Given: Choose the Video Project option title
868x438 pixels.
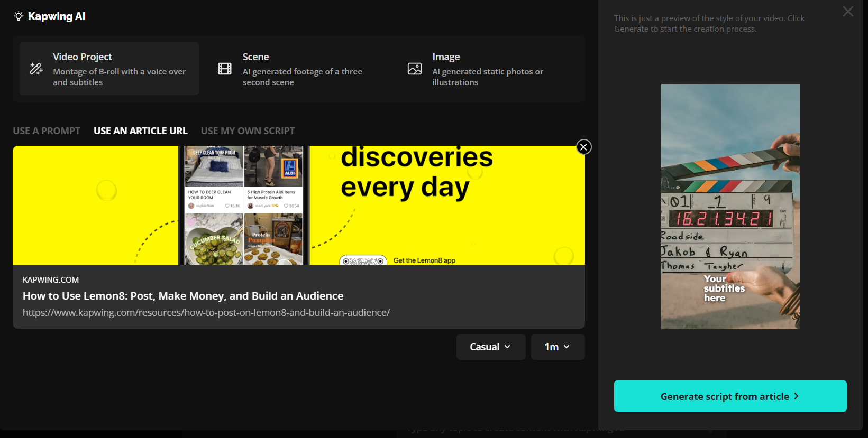Looking at the screenshot, I should (83, 57).
